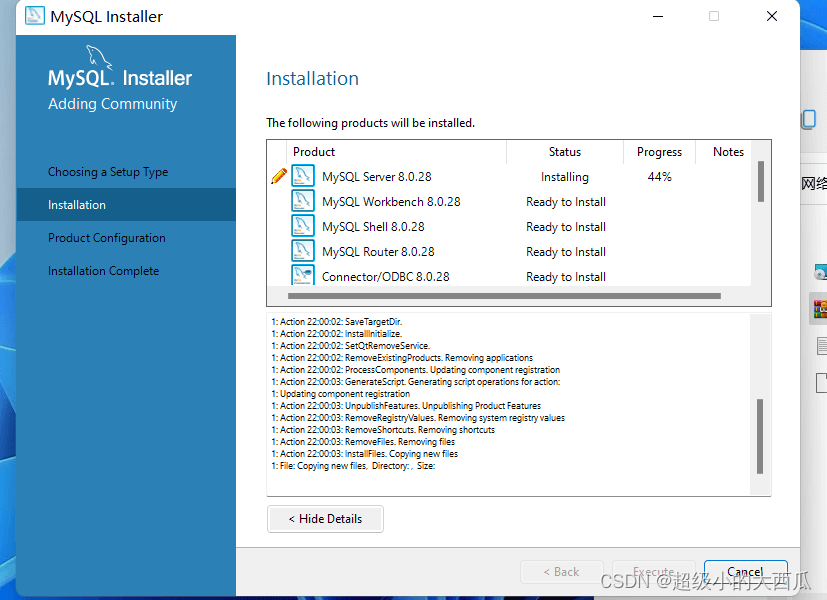Click the File: Copying new files log line
The image size is (827, 600).
tap(353, 466)
